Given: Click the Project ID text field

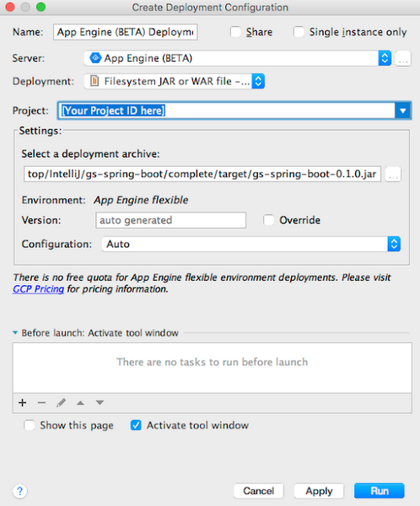Looking at the screenshot, I should (x=227, y=110).
